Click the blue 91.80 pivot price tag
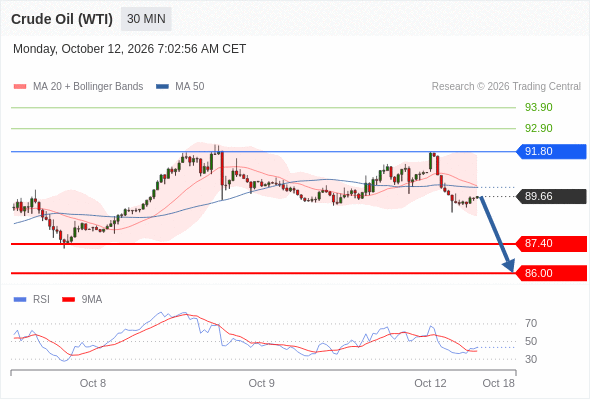 551,151
